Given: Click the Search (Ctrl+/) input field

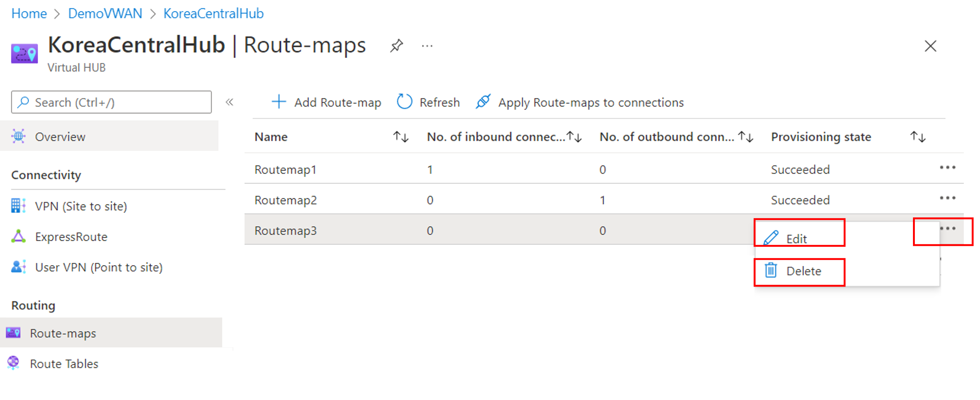Looking at the screenshot, I should tap(111, 102).
